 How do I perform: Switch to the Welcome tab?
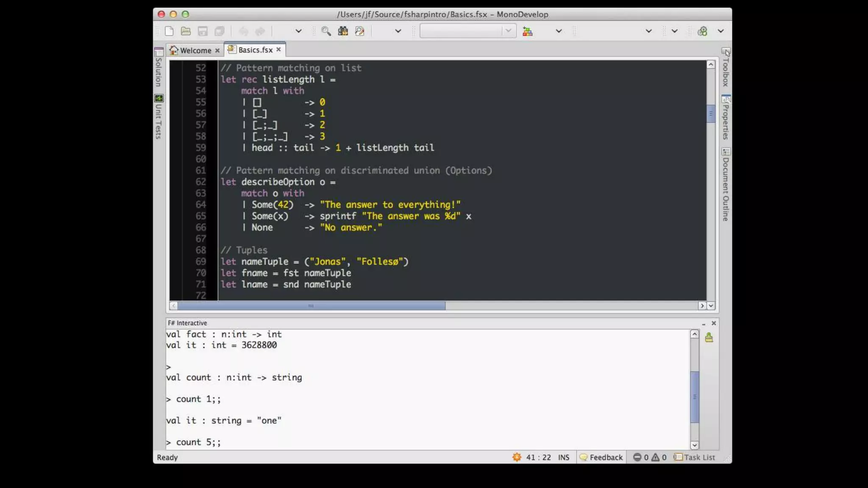click(x=195, y=50)
